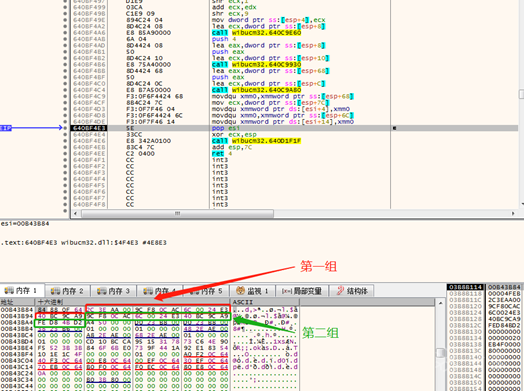Click the '.text:640BF4E3 wibucm32.dll' info line

pos(84,243)
